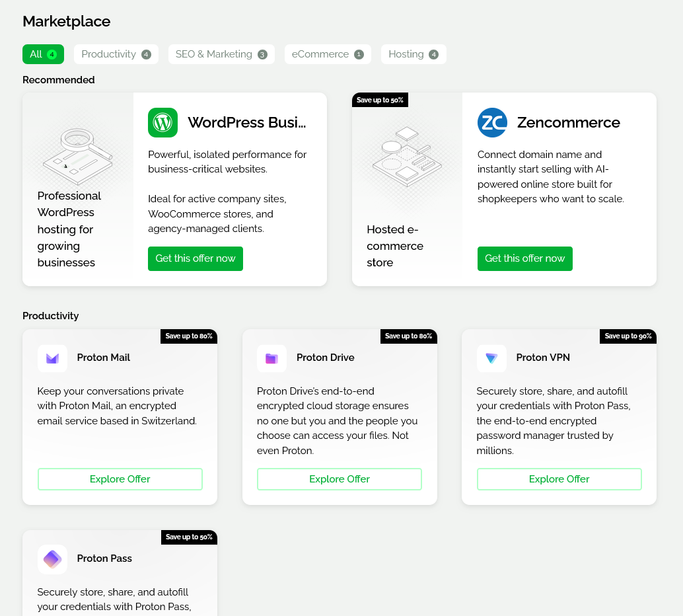
Task: Click the WordPress Busi... card title
Action: (247, 122)
